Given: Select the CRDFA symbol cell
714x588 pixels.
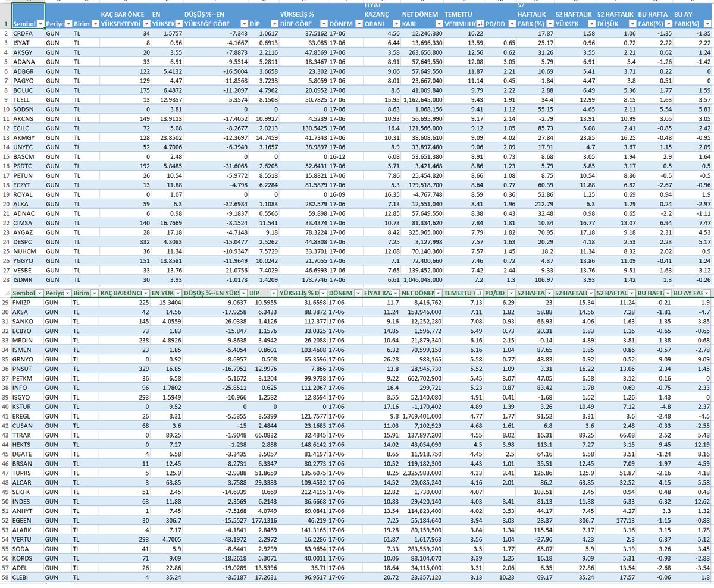Looking at the screenshot, I should [27, 34].
